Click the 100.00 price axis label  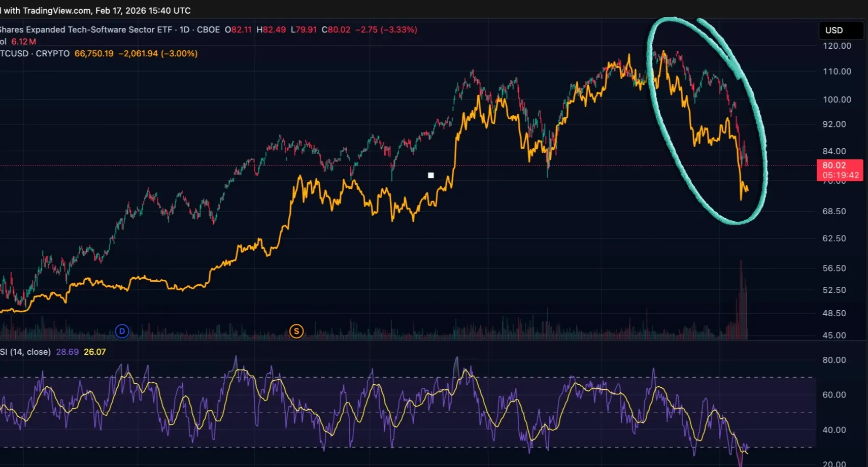click(837, 99)
